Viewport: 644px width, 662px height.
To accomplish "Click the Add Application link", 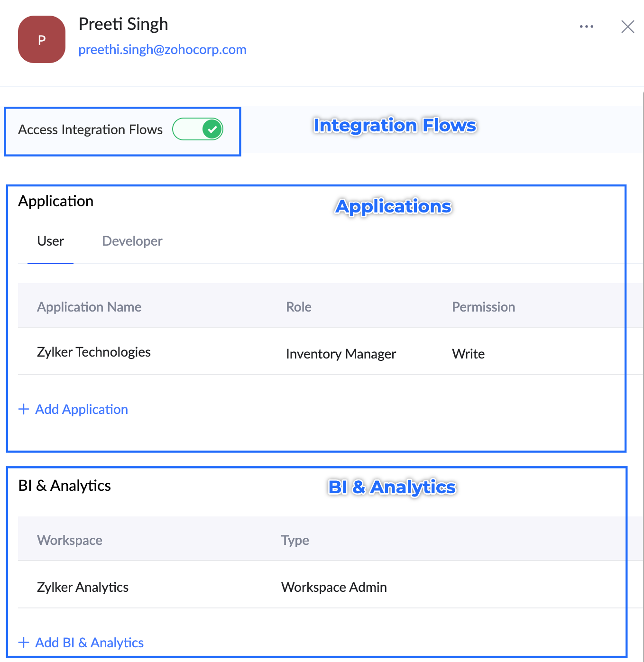I will [82, 409].
